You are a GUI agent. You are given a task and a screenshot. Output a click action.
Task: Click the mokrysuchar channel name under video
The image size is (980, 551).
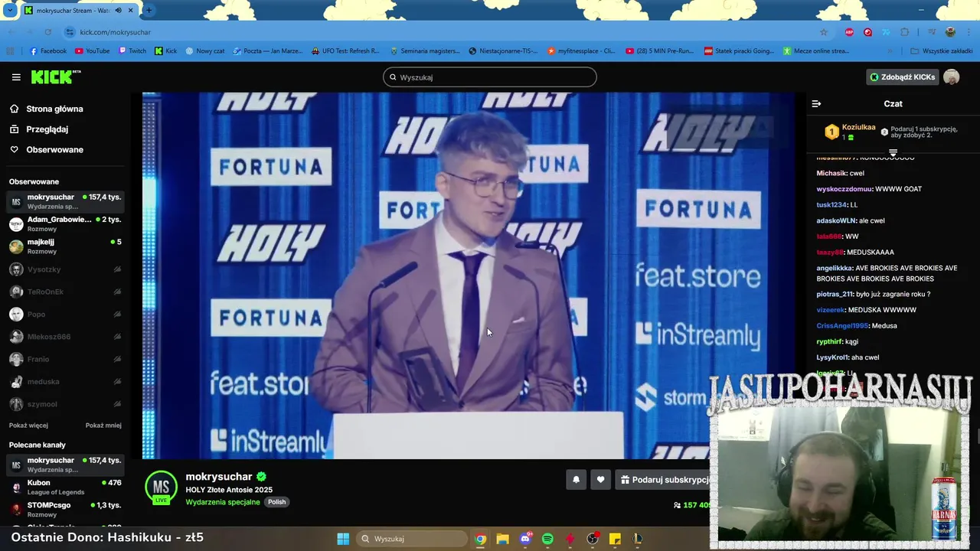[219, 477]
